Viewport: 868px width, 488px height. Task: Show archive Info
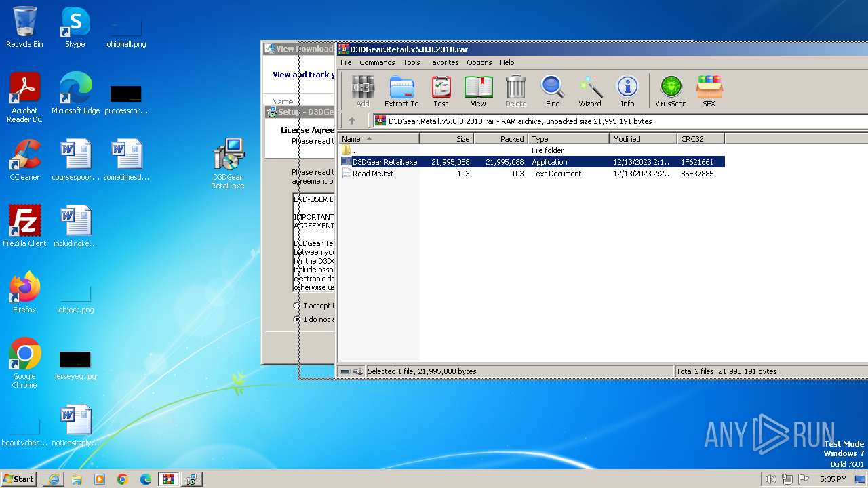click(627, 91)
